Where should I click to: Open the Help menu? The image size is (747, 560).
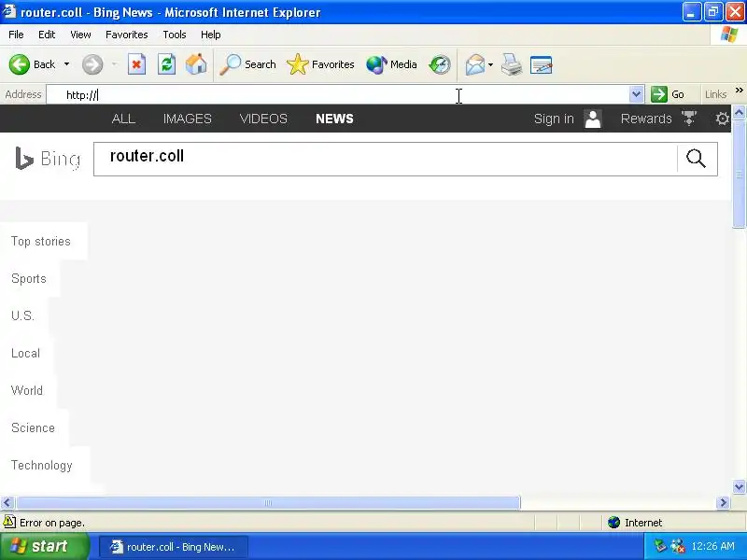(x=210, y=35)
